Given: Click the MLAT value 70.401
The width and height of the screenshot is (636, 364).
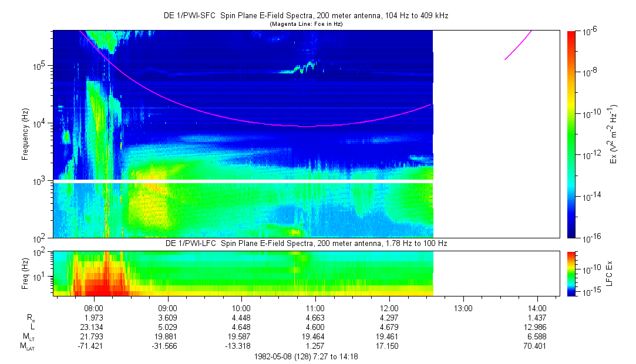Looking at the screenshot, I should (537, 346).
